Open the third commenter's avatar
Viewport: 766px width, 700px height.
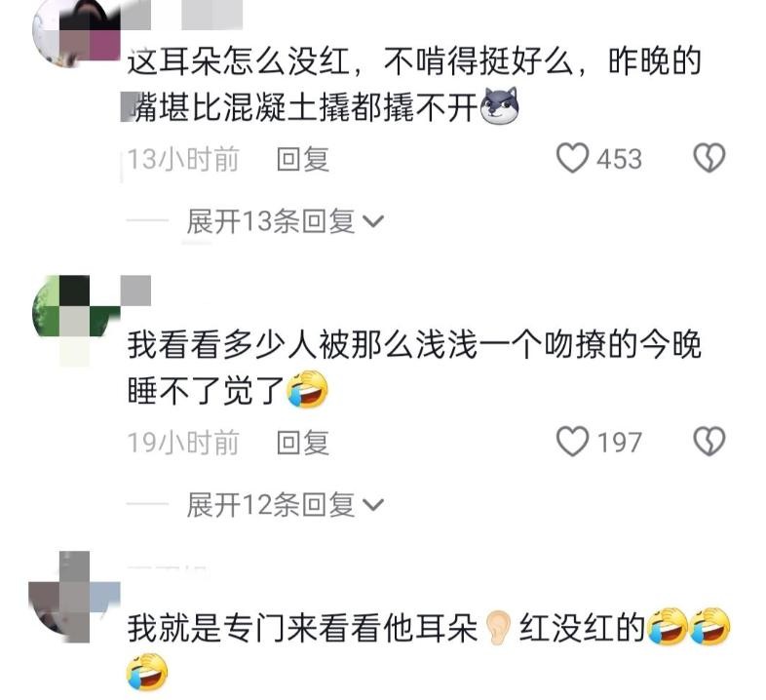[74, 597]
